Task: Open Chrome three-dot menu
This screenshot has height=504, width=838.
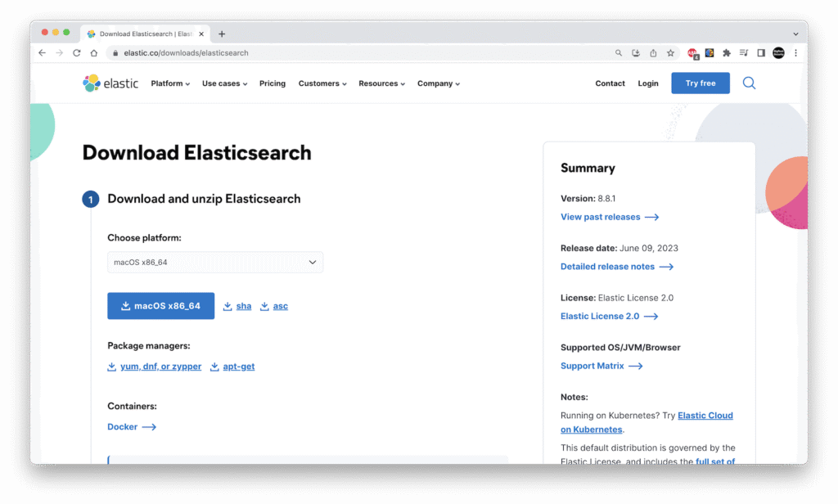Action: [795, 53]
